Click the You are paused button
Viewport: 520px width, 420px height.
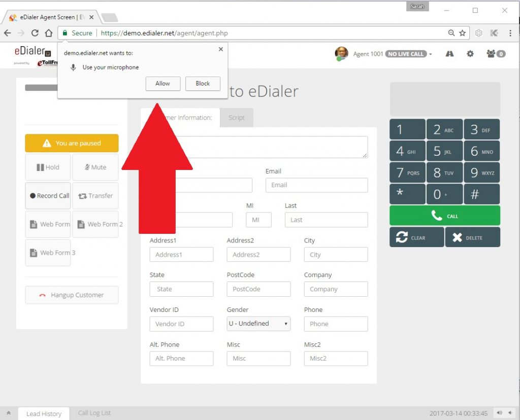pos(72,143)
